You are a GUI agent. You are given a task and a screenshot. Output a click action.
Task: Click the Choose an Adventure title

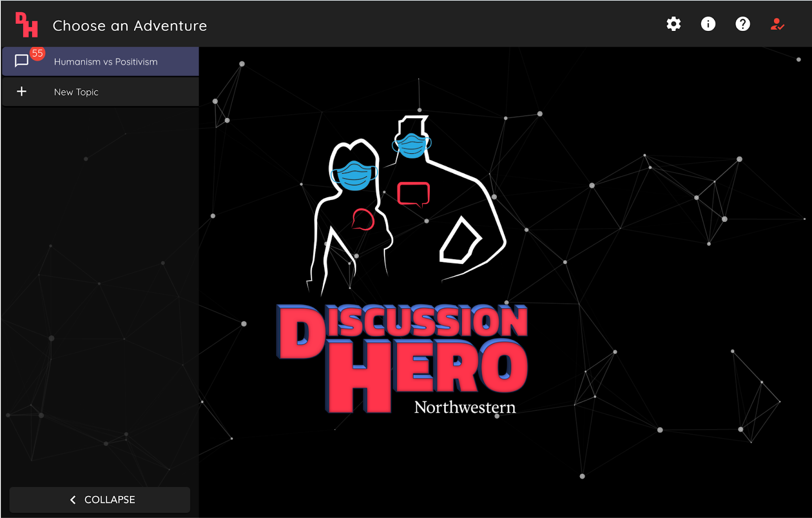pos(130,25)
